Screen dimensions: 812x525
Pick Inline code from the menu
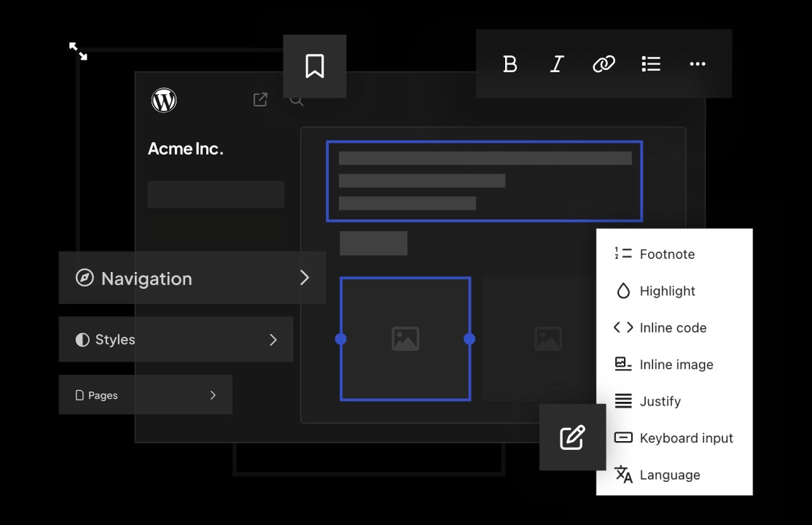pyautogui.click(x=672, y=327)
